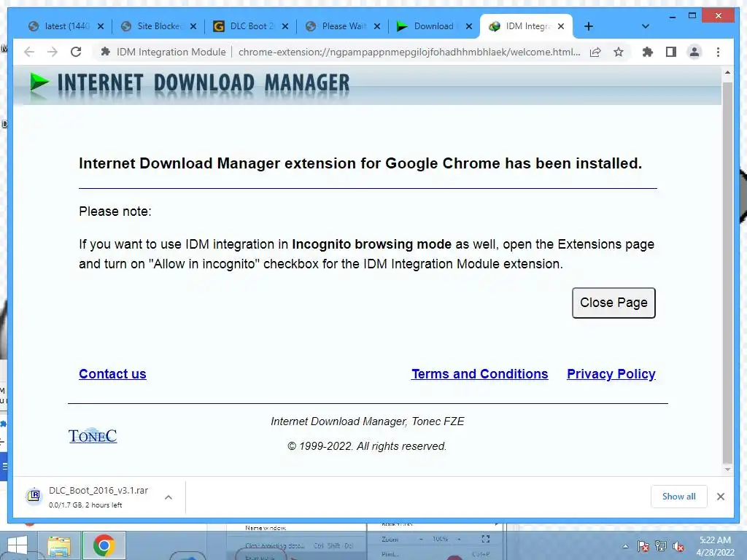Close the IDM Integration tab
The width and height of the screenshot is (747, 560).
click(561, 27)
